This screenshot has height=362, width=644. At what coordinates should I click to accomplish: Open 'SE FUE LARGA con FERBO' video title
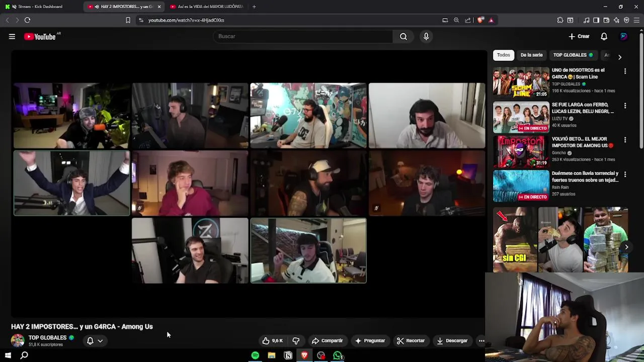[583, 108]
